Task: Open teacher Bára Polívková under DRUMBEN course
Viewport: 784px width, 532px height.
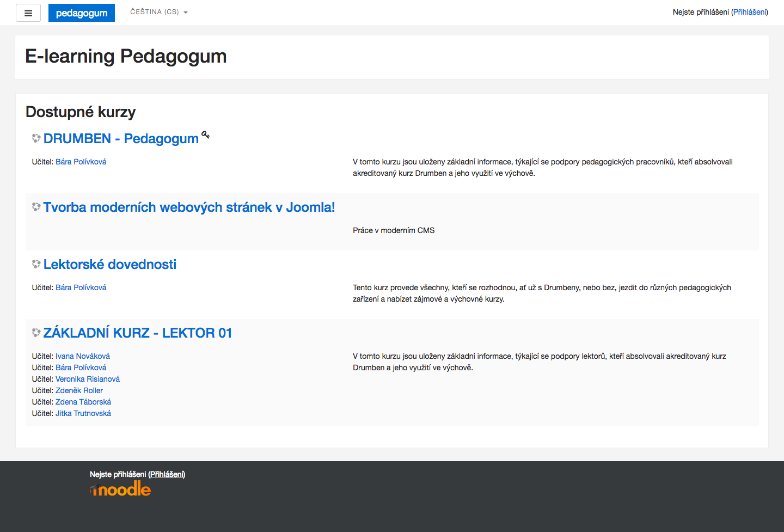Action: click(81, 162)
